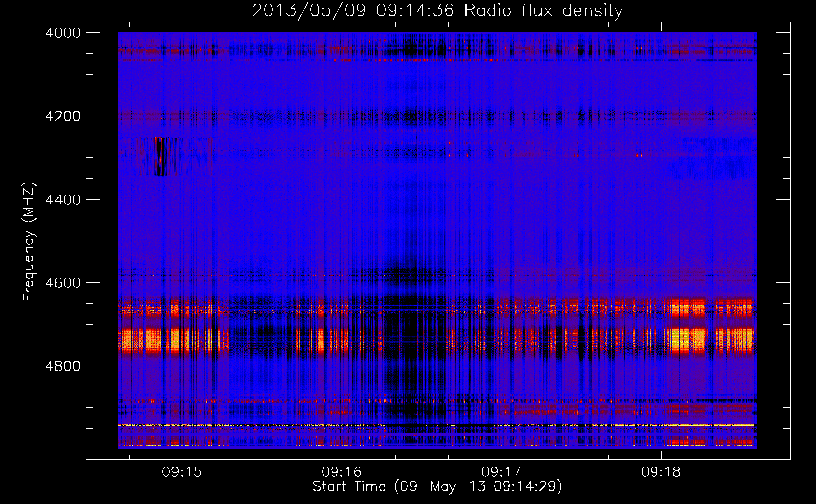Select the 4400 frequency tick label
Image resolution: width=816 pixels, height=504 pixels.
pos(63,200)
